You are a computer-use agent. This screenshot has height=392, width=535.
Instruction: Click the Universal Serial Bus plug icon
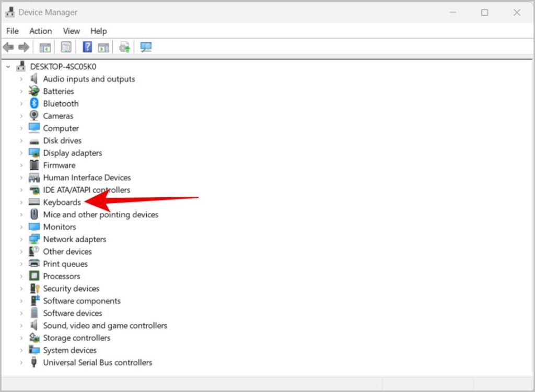click(x=34, y=362)
